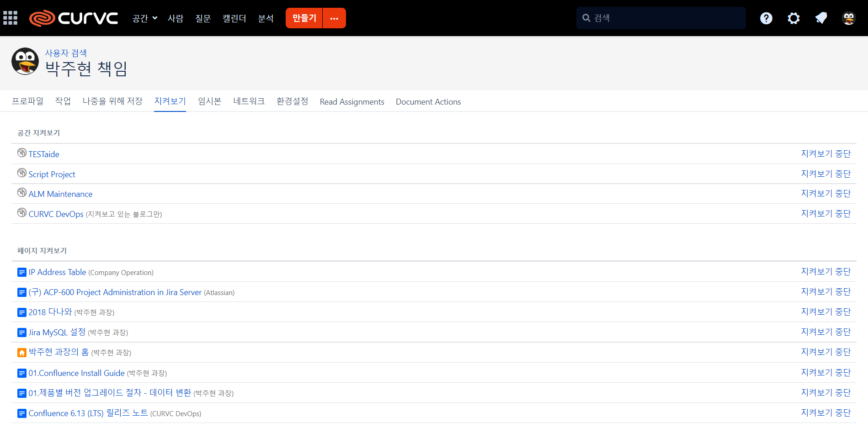Image resolution: width=868 pixels, height=428 pixels.
Task: Click the orange home icon for 박주현 과장의 홈
Action: 22,353
